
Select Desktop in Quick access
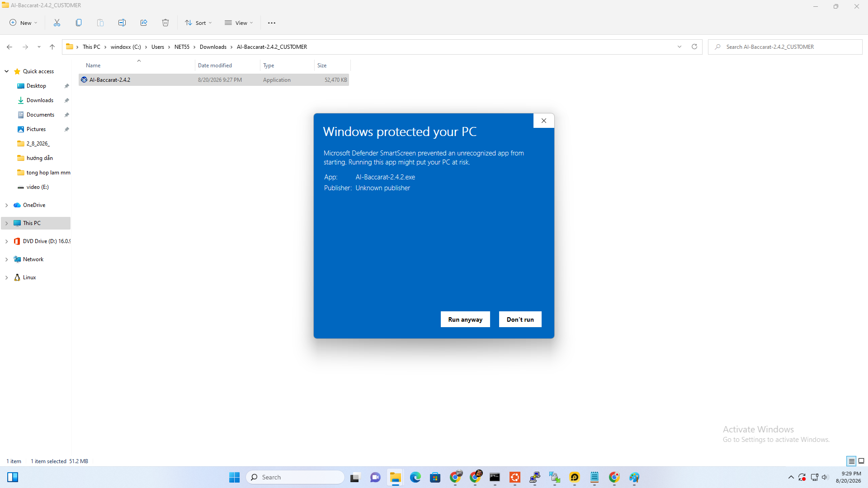(36, 86)
